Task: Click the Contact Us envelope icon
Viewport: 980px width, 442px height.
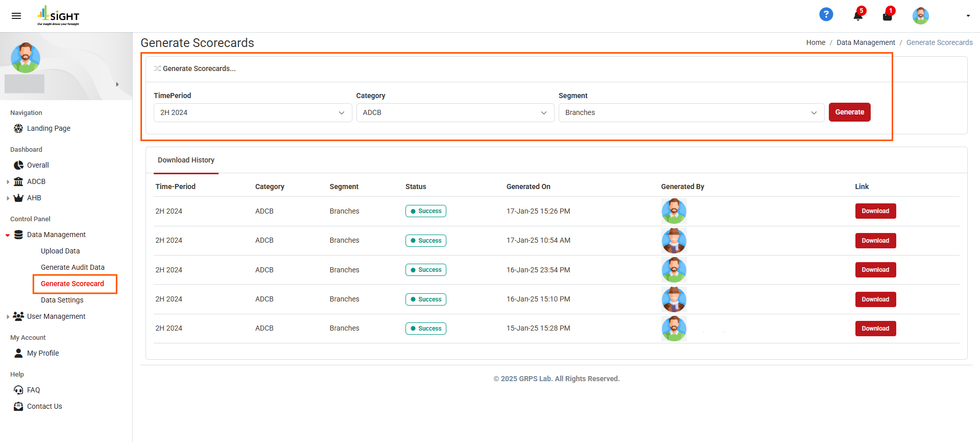Action: click(x=18, y=406)
